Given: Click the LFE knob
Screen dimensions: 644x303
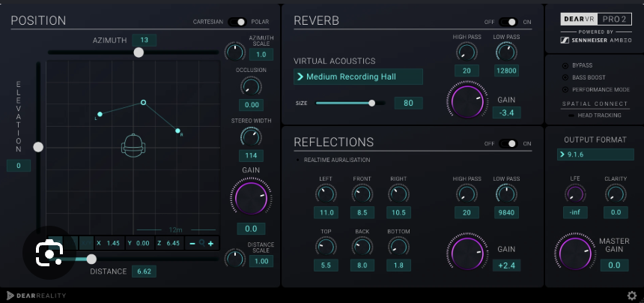Looking at the screenshot, I should (575, 194).
